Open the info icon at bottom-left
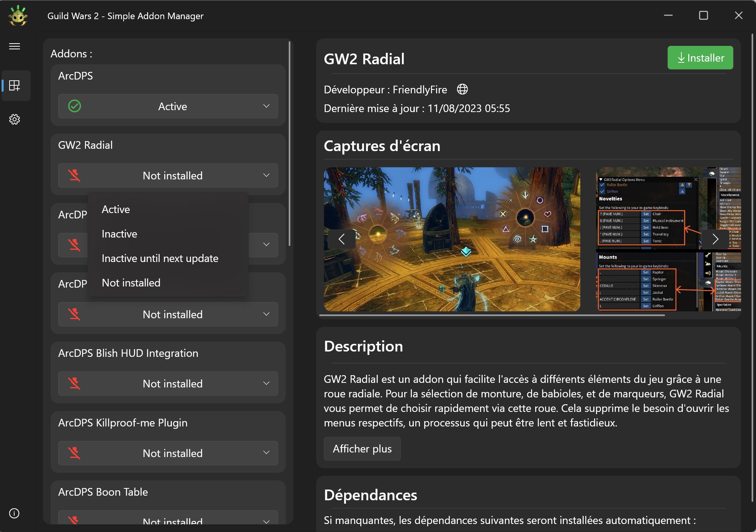This screenshot has height=532, width=756. pyautogui.click(x=14, y=513)
